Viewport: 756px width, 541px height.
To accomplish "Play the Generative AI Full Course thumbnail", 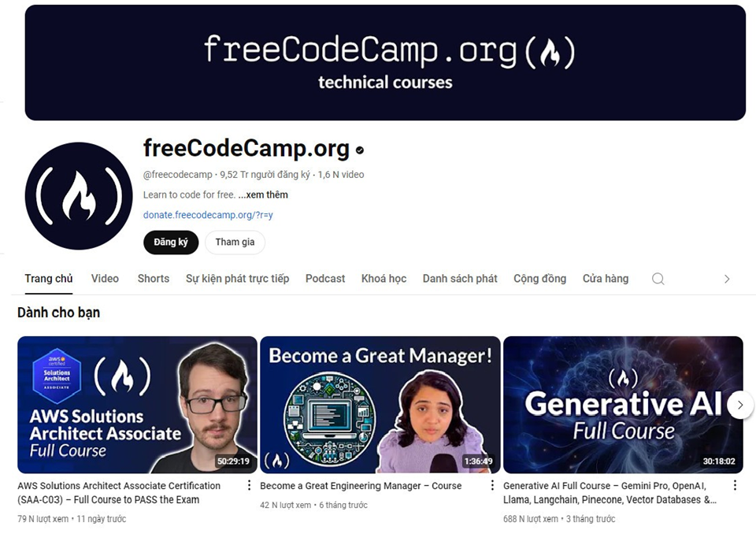I will coord(623,405).
